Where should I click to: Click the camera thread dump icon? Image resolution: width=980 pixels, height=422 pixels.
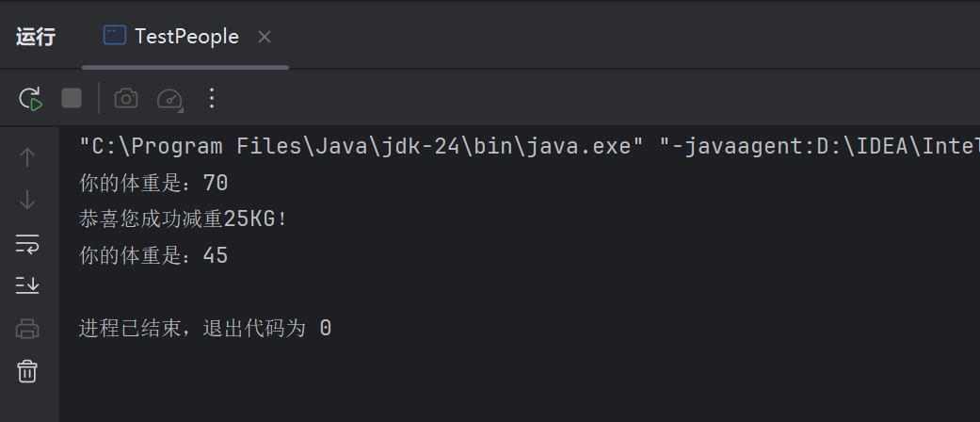point(126,98)
